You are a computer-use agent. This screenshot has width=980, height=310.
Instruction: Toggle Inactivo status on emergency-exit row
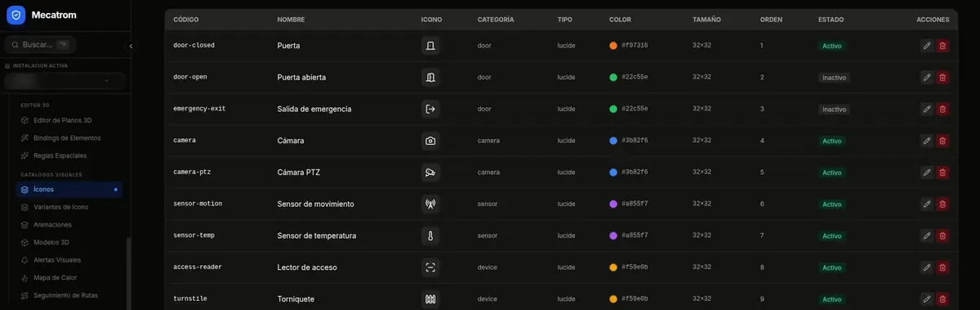(x=834, y=110)
